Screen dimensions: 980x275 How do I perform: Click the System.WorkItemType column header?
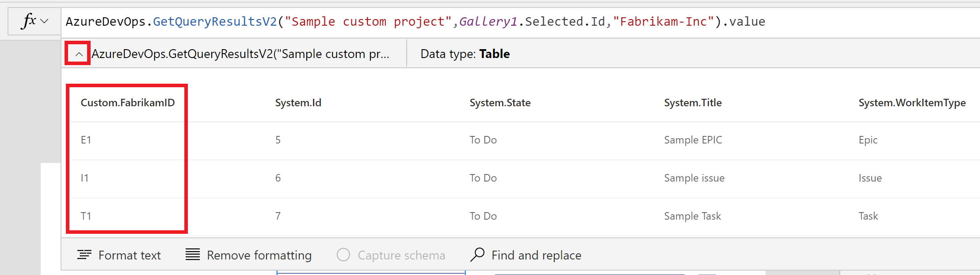pos(912,103)
